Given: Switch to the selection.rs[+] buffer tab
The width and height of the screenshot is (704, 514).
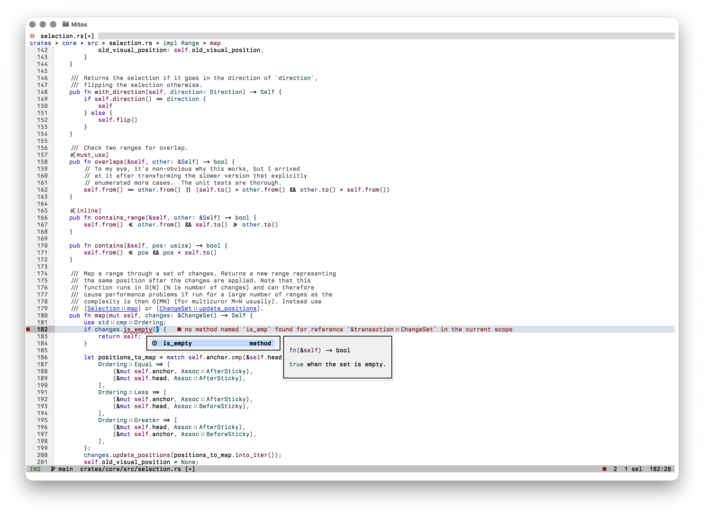Looking at the screenshot, I should point(63,36).
